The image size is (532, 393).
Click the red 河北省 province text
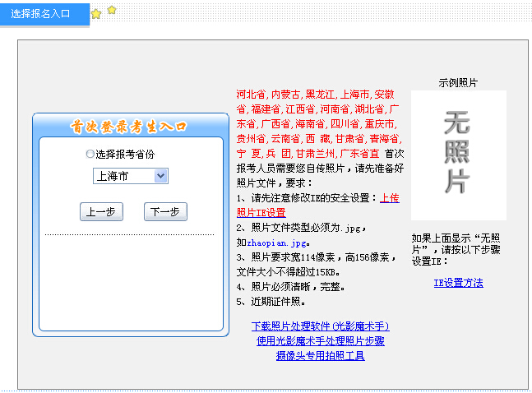coord(251,95)
